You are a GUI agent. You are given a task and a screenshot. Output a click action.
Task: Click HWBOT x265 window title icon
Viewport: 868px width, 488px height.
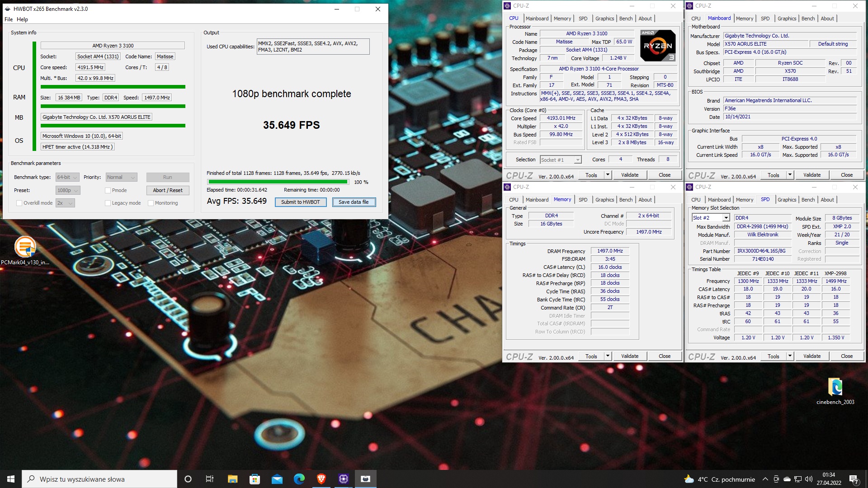tap(8, 9)
